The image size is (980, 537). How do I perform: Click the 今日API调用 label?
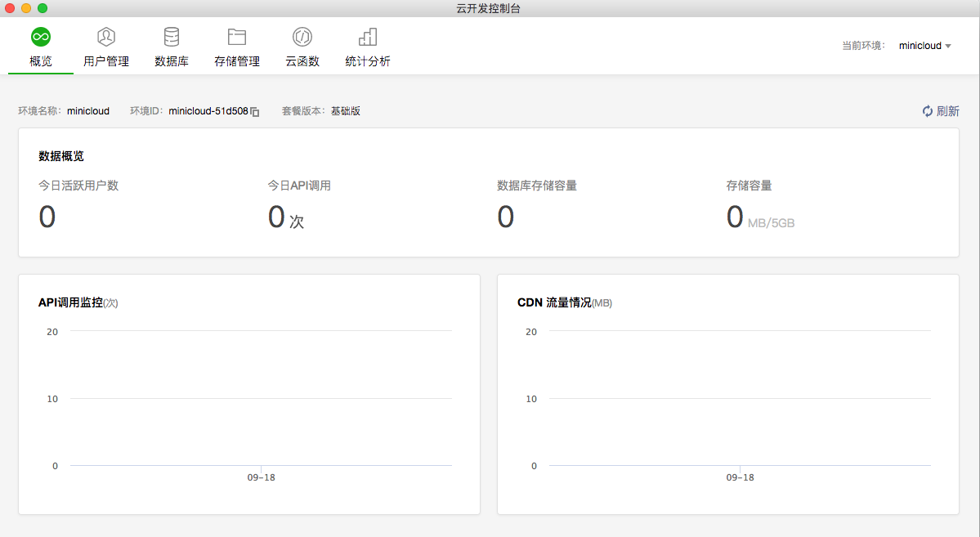pyautogui.click(x=299, y=185)
